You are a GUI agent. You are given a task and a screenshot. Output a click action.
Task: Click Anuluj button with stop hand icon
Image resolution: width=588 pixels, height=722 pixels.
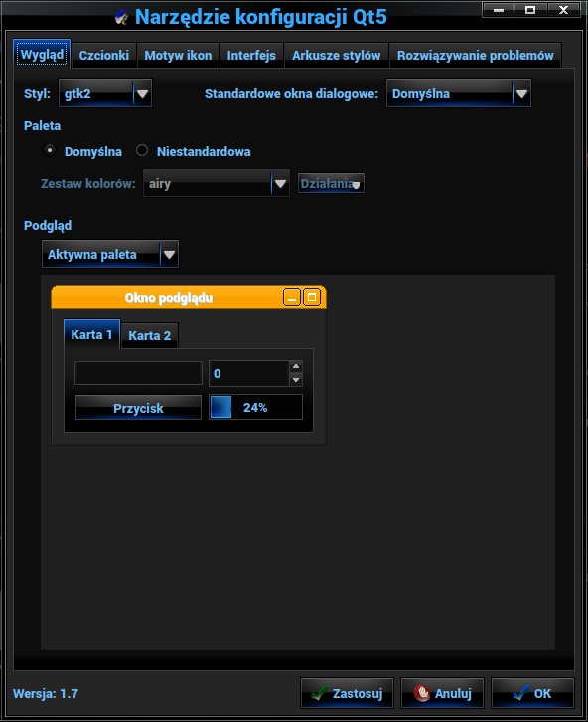[x=442, y=693]
